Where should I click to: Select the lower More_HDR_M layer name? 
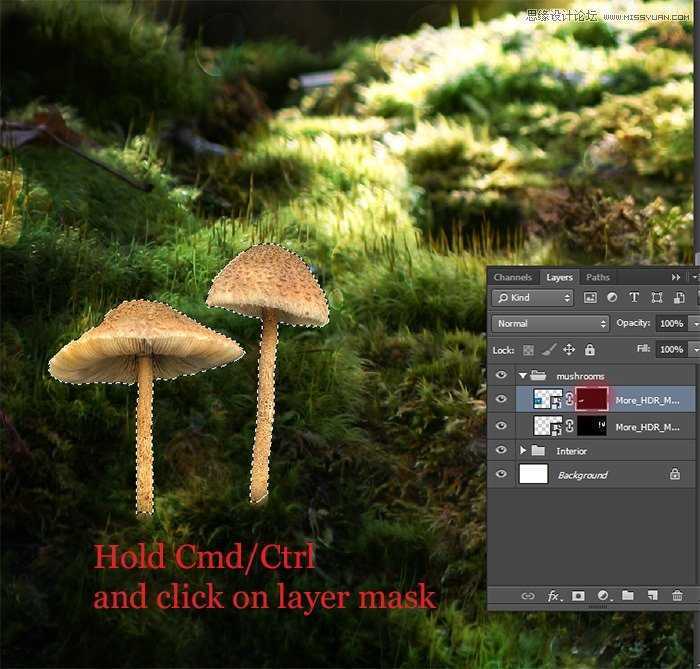(647, 427)
